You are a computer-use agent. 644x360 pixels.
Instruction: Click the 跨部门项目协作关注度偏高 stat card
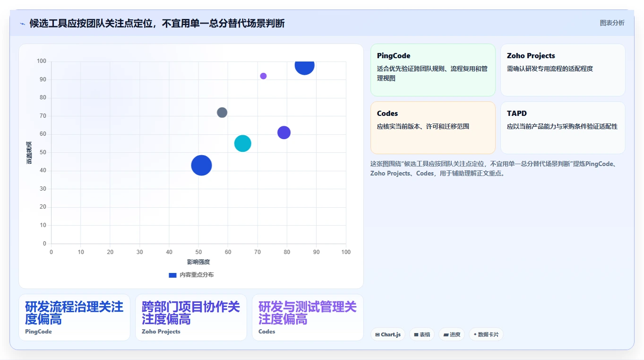click(x=191, y=317)
